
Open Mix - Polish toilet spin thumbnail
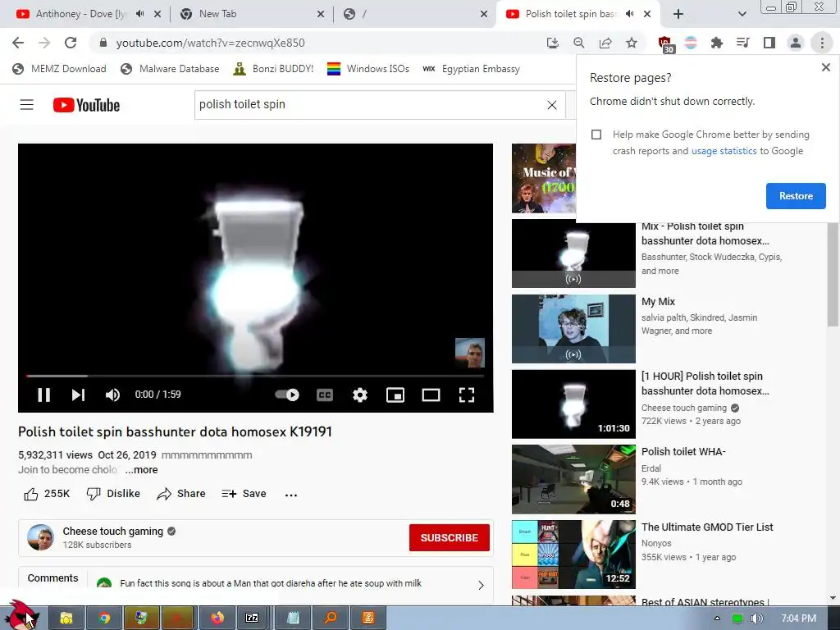coord(573,253)
